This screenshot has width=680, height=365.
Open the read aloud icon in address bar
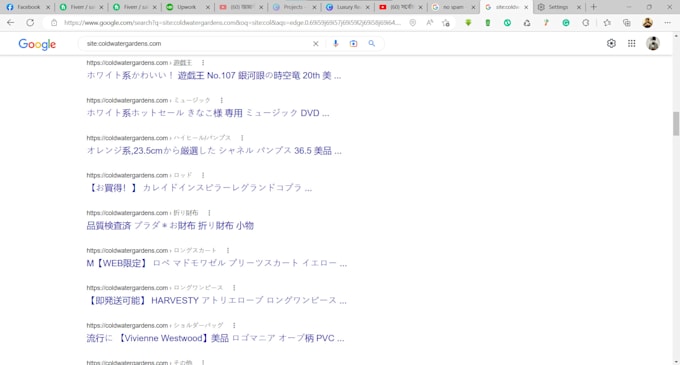tap(429, 23)
